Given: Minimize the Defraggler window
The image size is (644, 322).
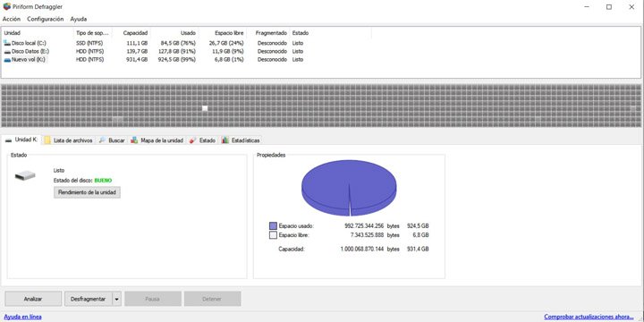Looking at the screenshot, I should [x=587, y=7].
